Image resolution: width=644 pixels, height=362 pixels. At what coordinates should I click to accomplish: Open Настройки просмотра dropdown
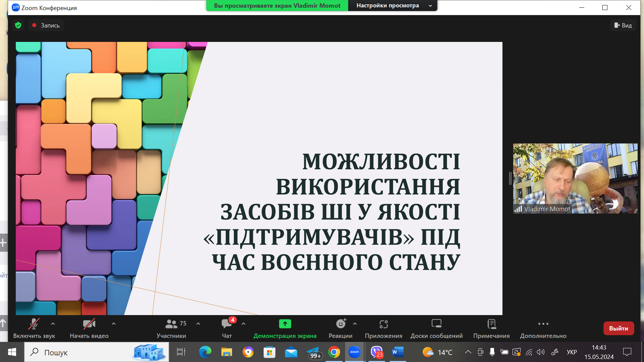tap(392, 6)
